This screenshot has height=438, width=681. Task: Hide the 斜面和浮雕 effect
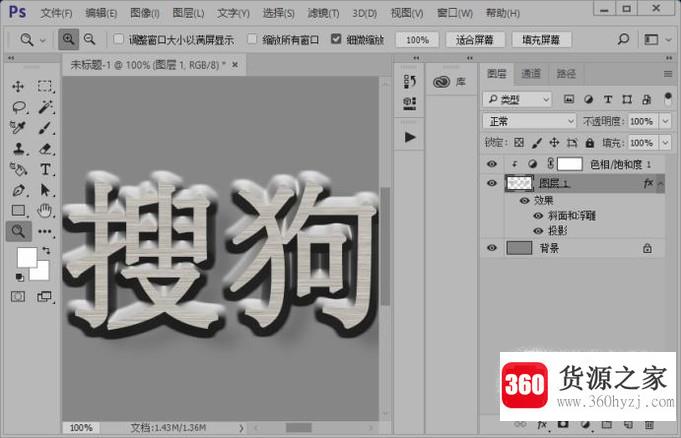pyautogui.click(x=538, y=216)
